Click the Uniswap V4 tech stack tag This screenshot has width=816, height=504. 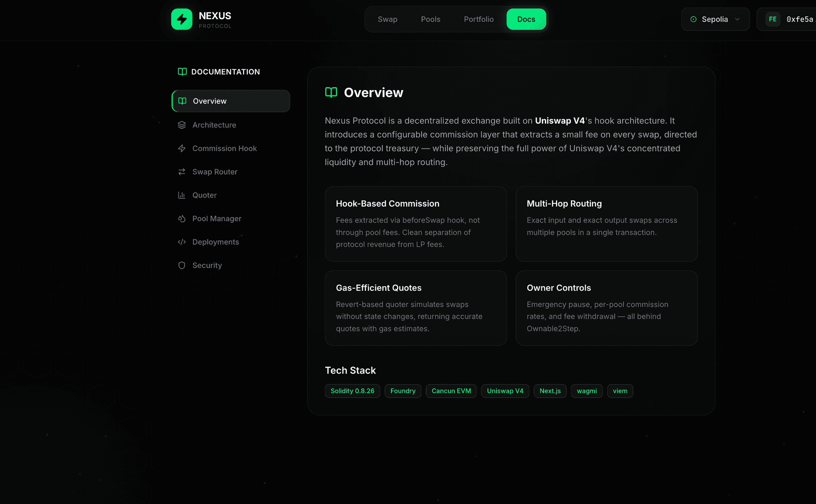[x=504, y=391]
